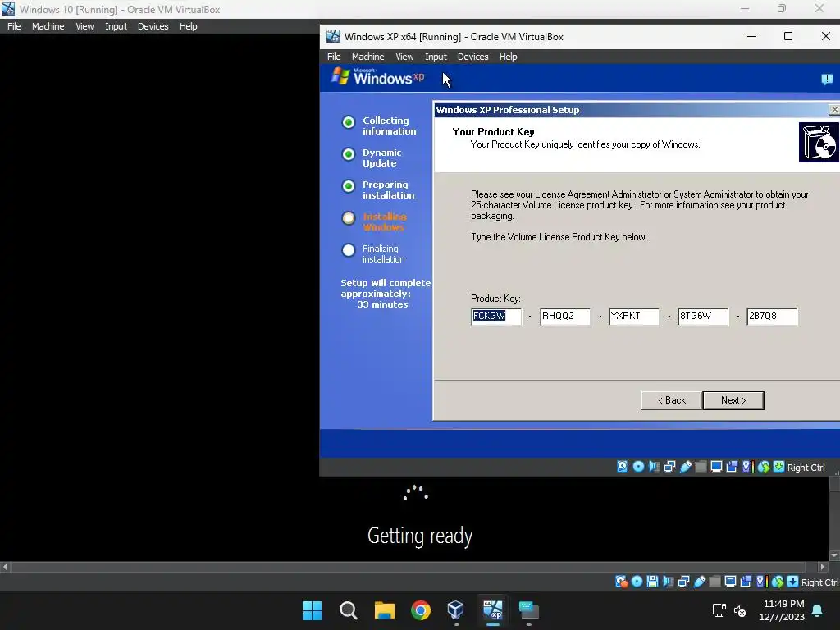Close the Windows XP Professional Setup dialog
The height and width of the screenshot is (630, 840).
834,110
